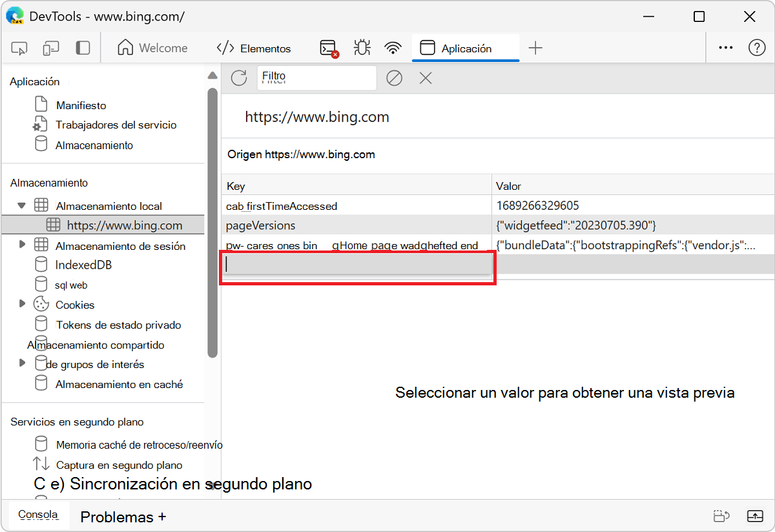The image size is (775, 532).
Task: Click inside the Filtro input field
Action: pos(316,77)
